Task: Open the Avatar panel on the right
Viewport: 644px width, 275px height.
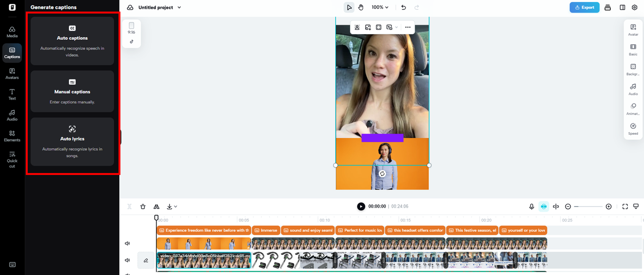Action: (x=633, y=30)
